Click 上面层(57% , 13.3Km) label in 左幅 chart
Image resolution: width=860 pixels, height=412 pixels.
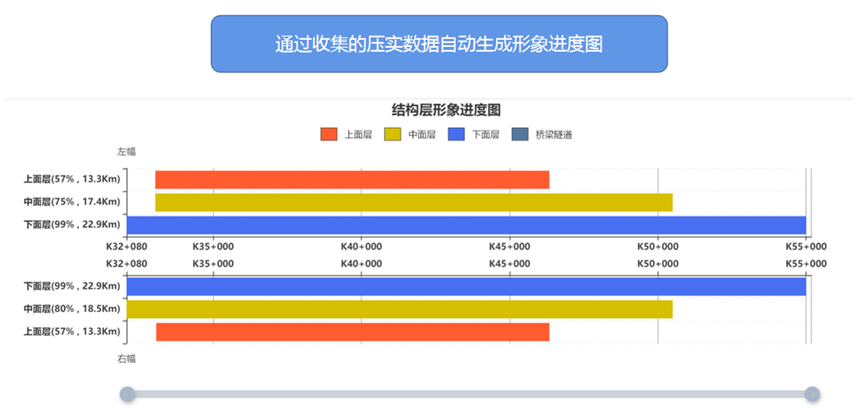click(72, 179)
